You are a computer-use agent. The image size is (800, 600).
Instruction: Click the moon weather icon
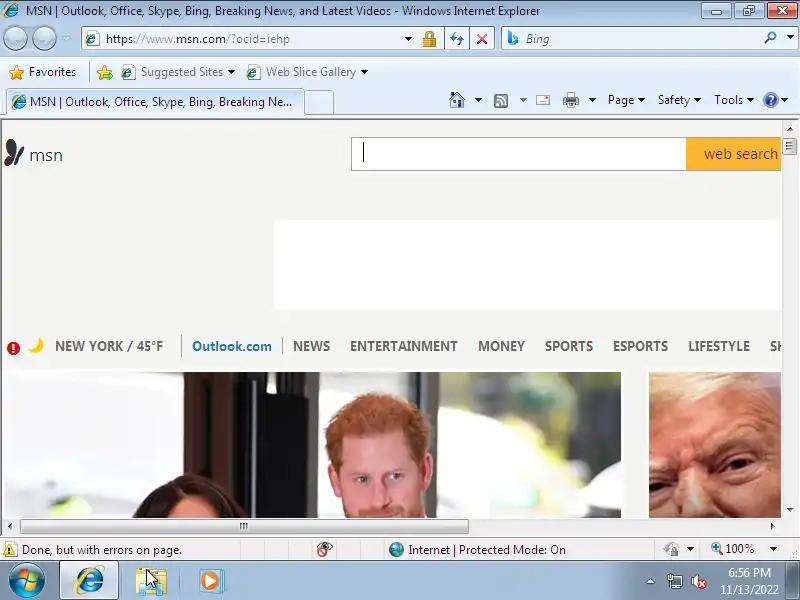36,345
